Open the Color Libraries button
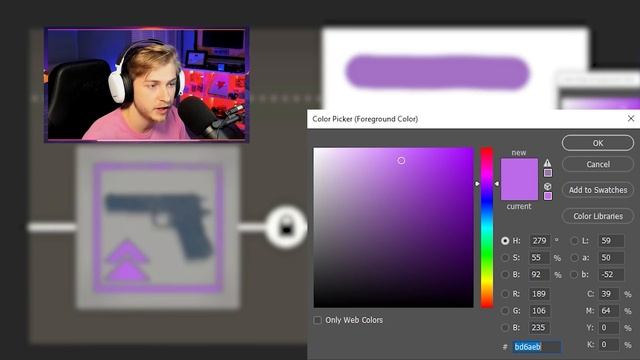Image resolution: width=640 pixels, height=360 pixels. 598,216
